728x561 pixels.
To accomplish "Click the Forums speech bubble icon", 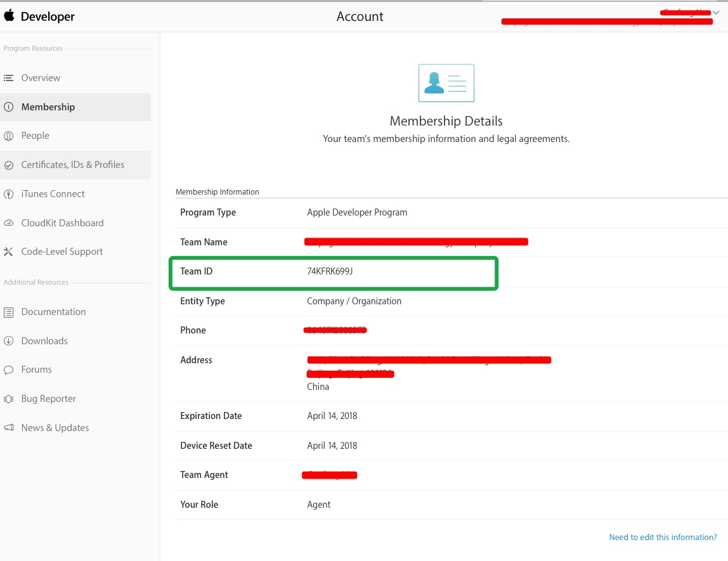I will coord(8,370).
